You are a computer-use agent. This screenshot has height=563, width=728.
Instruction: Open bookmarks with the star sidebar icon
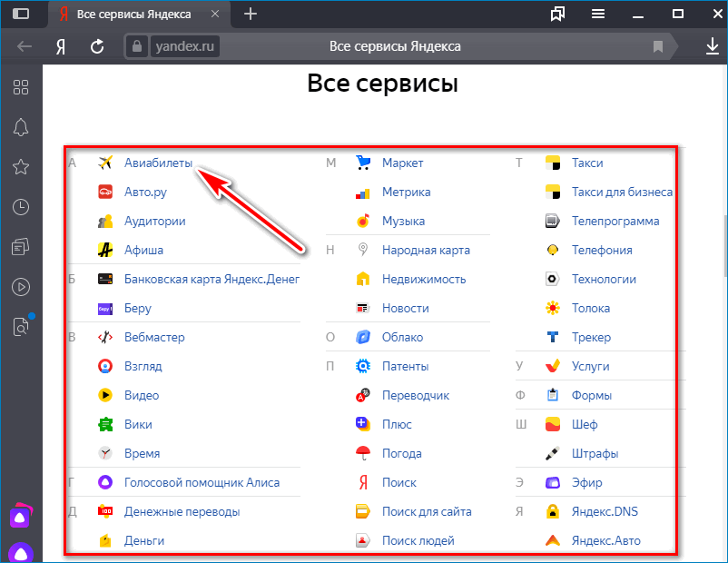tap(21, 166)
